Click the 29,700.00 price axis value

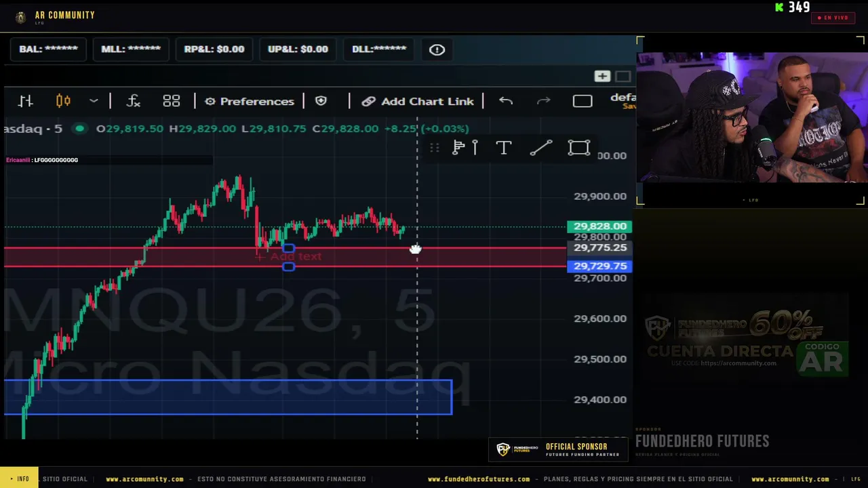600,278
